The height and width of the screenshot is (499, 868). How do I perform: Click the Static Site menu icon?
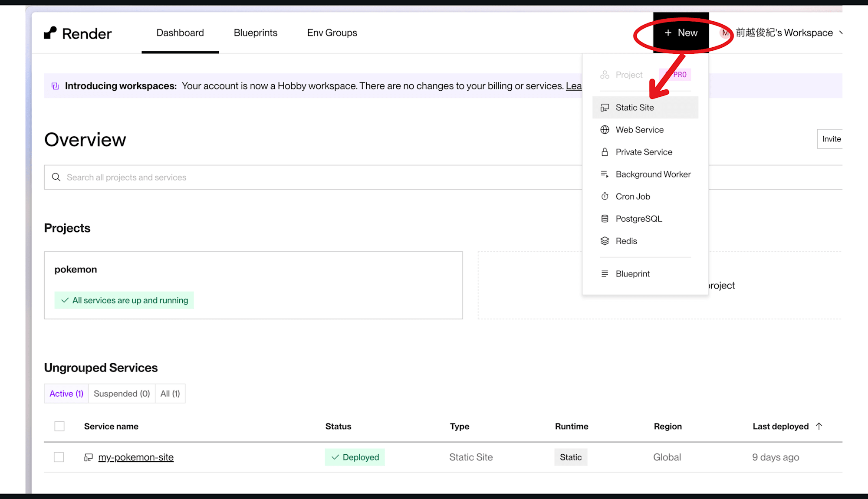click(x=605, y=108)
